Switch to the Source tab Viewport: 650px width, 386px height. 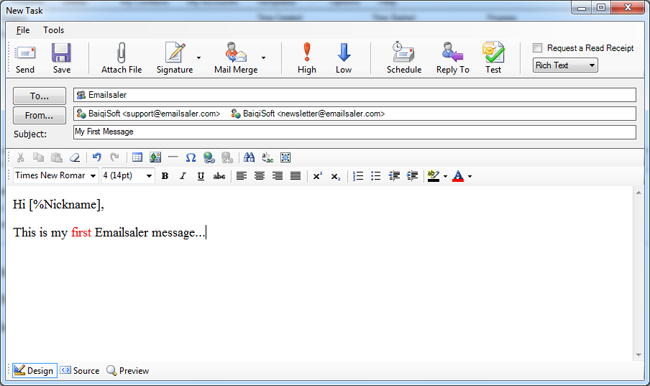coord(80,370)
